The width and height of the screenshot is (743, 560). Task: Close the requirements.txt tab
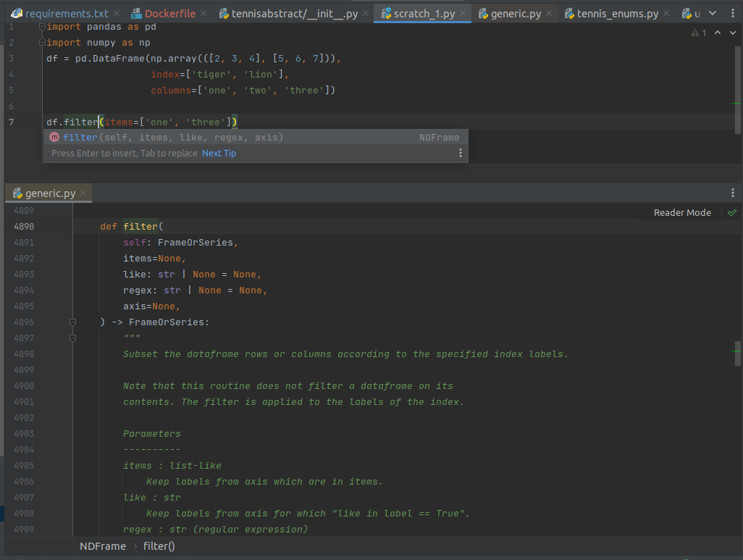pos(117,13)
